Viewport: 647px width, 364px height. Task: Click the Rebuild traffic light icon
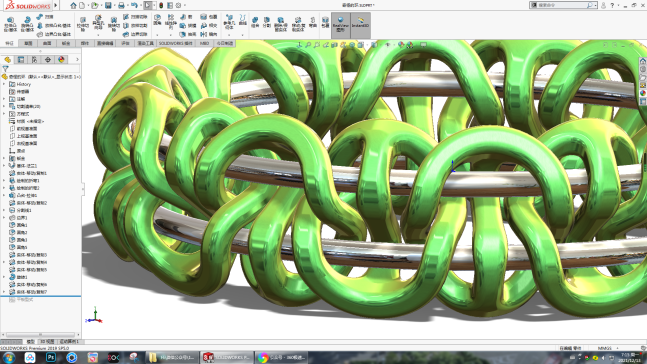[x=161, y=5]
